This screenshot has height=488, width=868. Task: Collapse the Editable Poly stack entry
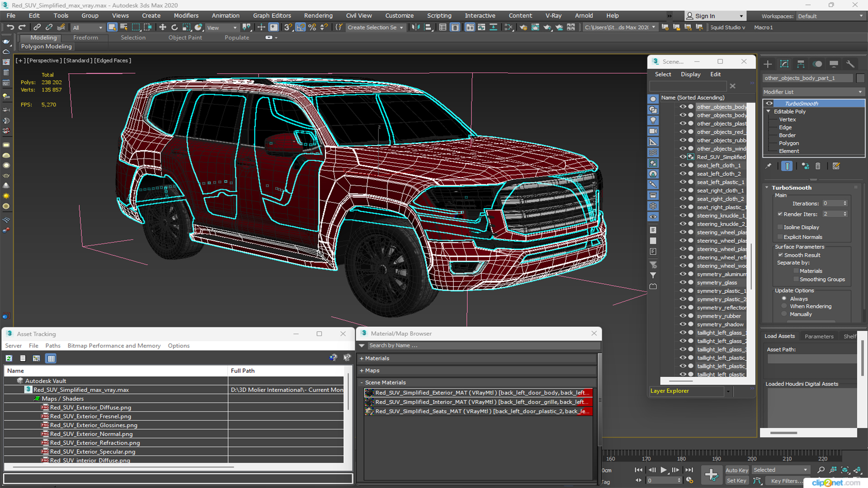(768, 112)
